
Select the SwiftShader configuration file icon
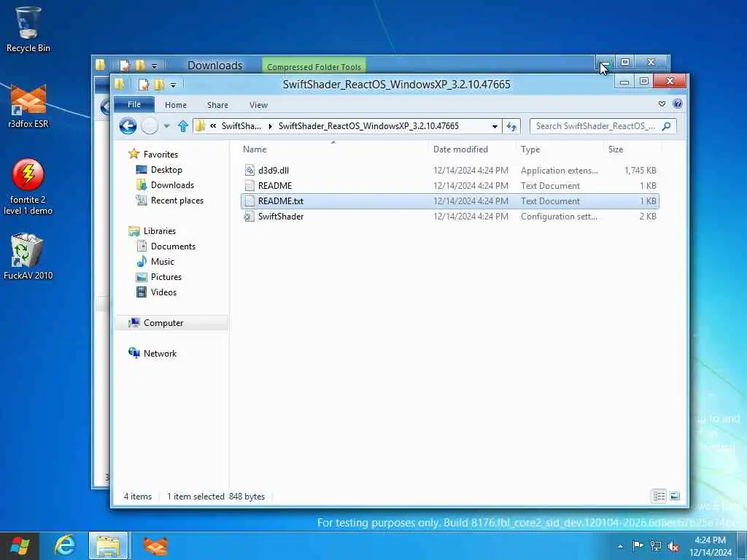coord(249,216)
